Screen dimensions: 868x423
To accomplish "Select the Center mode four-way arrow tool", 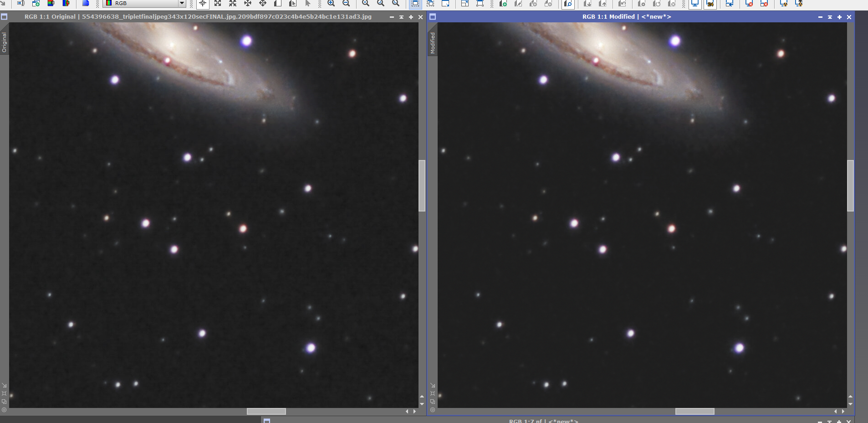I will click(263, 4).
